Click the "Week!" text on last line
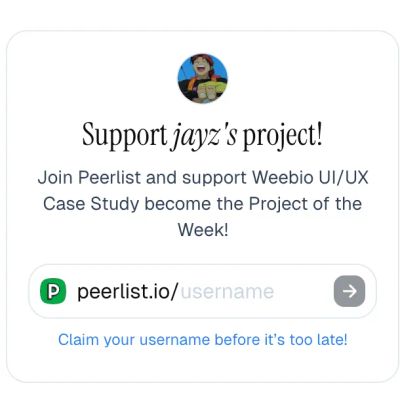This screenshot has width=400, height=400. [203, 230]
